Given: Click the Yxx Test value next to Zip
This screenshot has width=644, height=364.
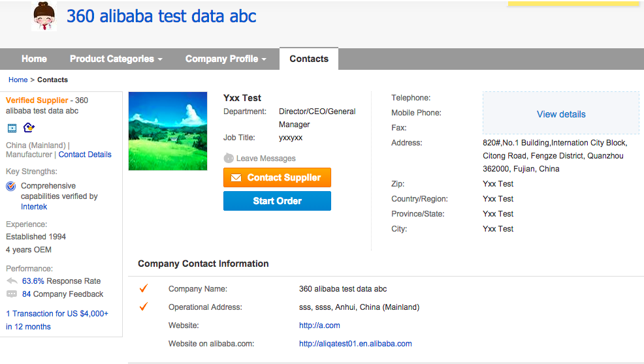Looking at the screenshot, I should pyautogui.click(x=498, y=184).
